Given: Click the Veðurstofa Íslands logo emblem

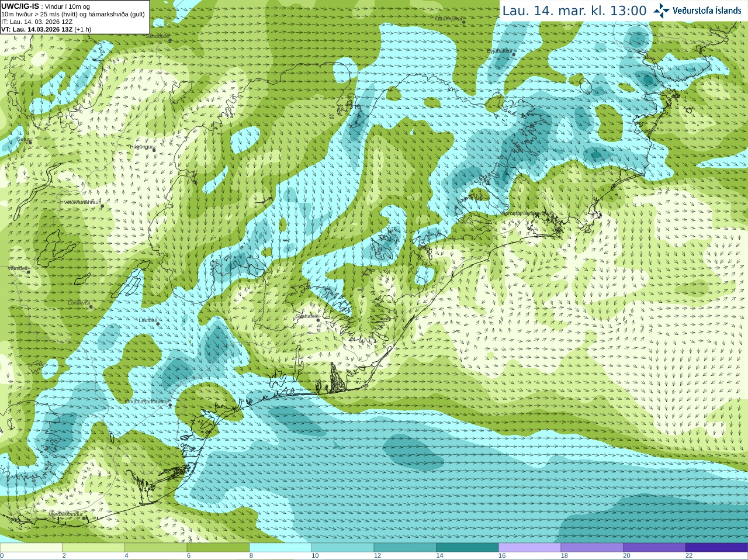Looking at the screenshot, I should click(662, 10).
